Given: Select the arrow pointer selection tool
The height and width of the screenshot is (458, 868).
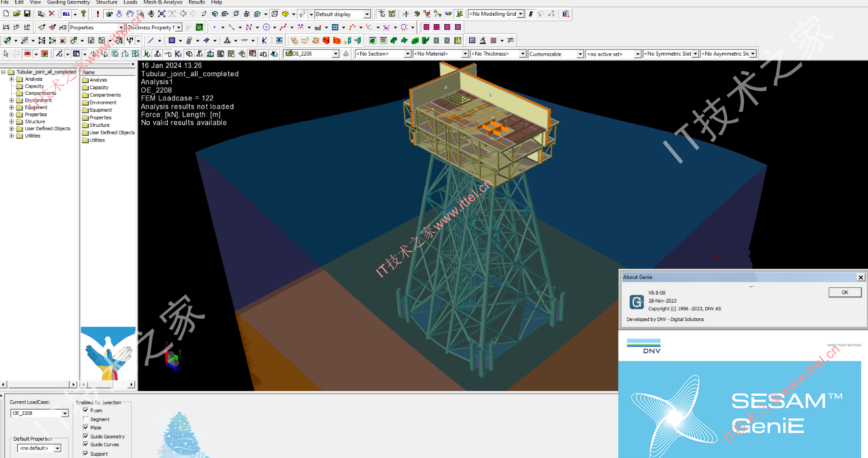Looking at the screenshot, I should 6,54.
